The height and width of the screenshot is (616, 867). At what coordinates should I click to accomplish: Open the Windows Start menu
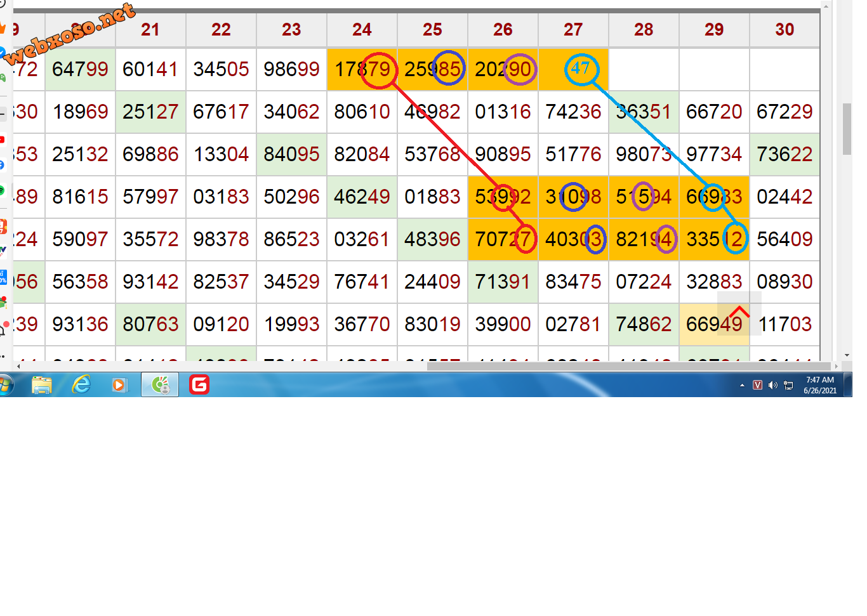pos(6,384)
